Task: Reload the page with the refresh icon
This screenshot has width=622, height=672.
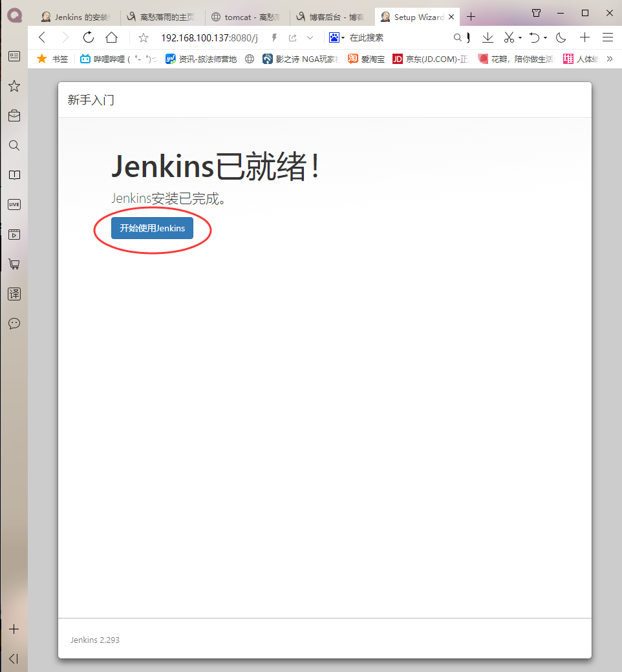Action: 89,37
